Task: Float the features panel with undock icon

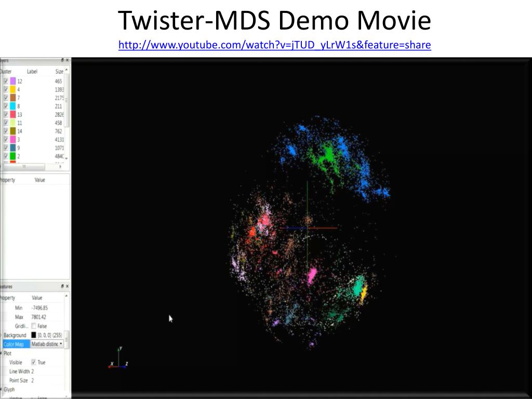Action: [x=62, y=286]
